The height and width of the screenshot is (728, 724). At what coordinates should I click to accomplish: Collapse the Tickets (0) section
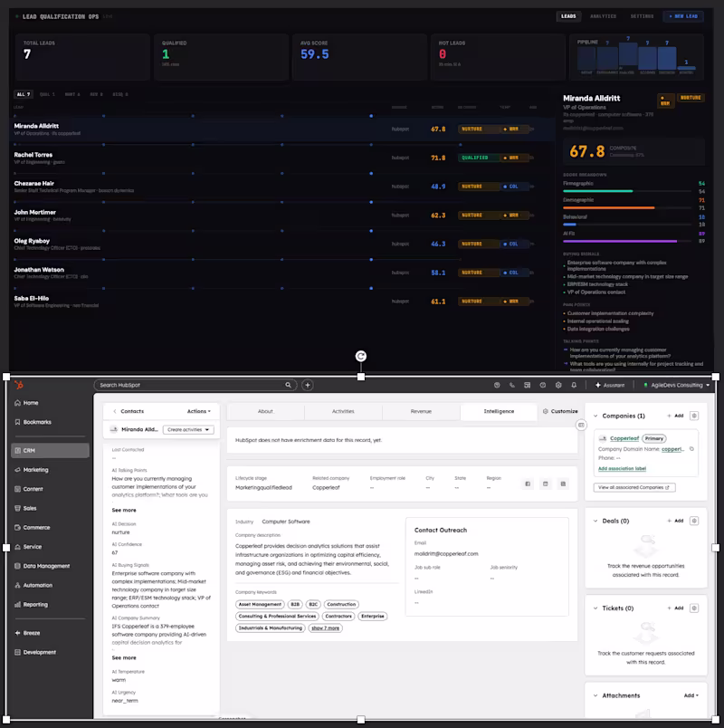click(x=595, y=608)
